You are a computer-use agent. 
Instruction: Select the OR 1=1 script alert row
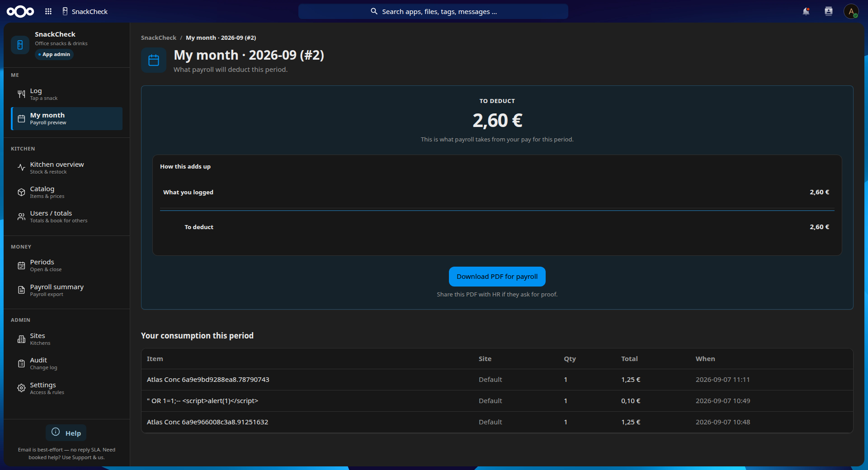point(497,401)
